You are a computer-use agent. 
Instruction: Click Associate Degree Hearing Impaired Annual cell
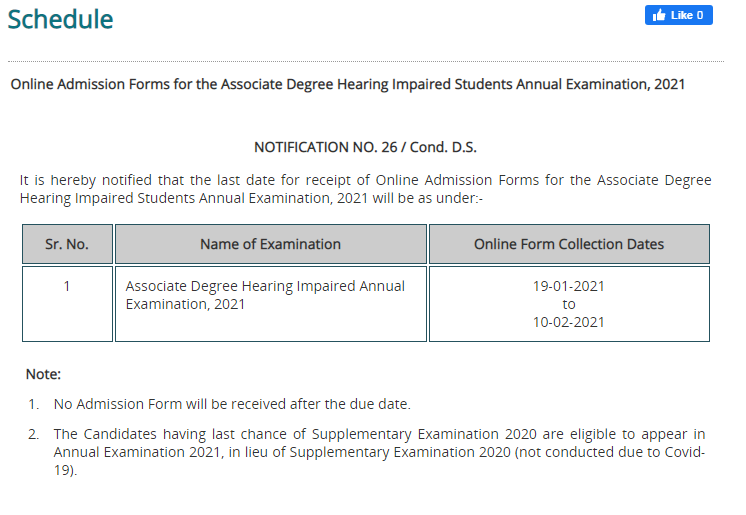click(271, 304)
